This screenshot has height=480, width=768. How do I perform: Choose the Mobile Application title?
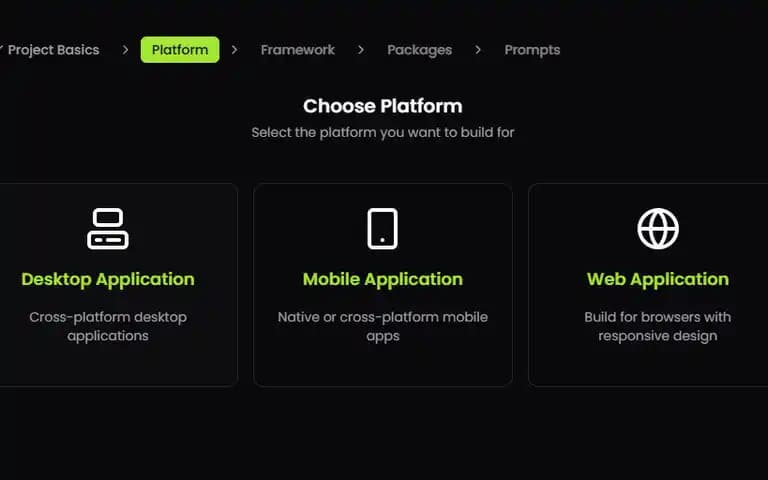383,279
